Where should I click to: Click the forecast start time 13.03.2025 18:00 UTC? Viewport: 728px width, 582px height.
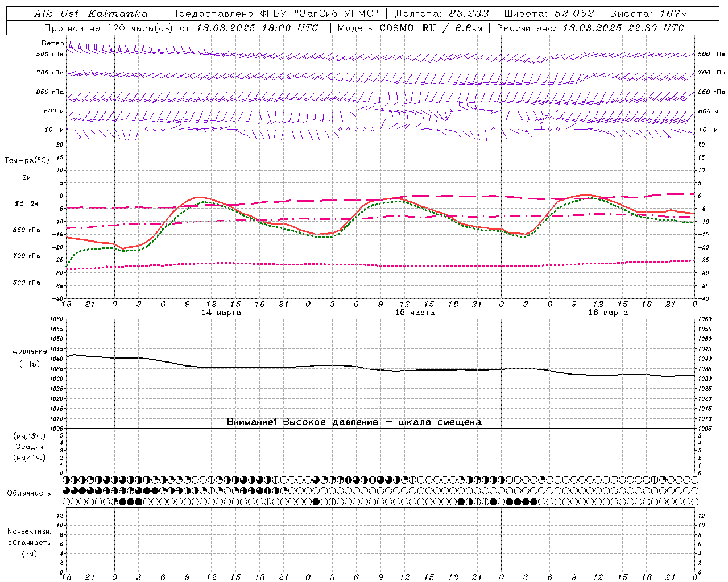click(x=257, y=28)
